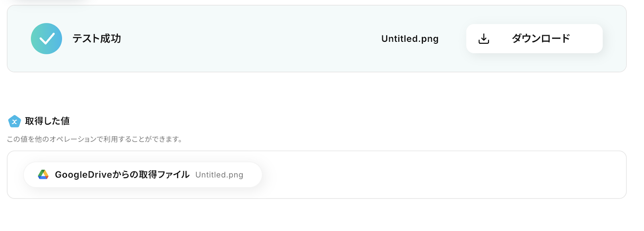Click the blue pentagon icon beside 取得した値

(x=14, y=121)
